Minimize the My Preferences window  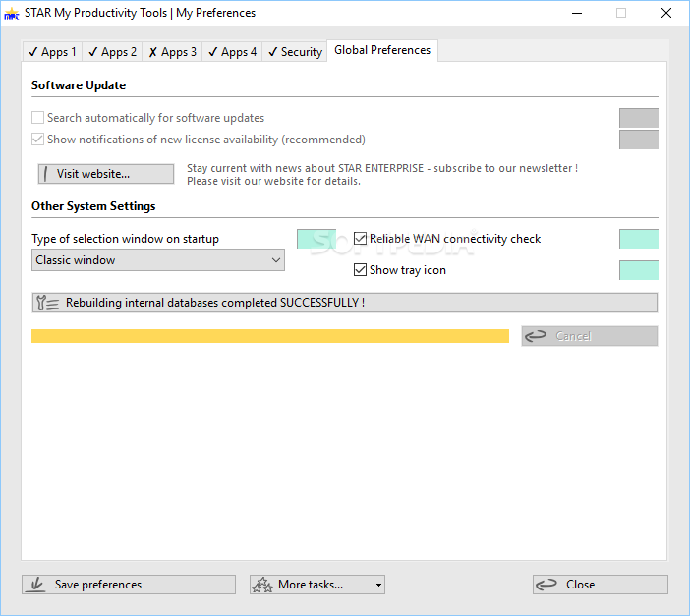point(577,13)
